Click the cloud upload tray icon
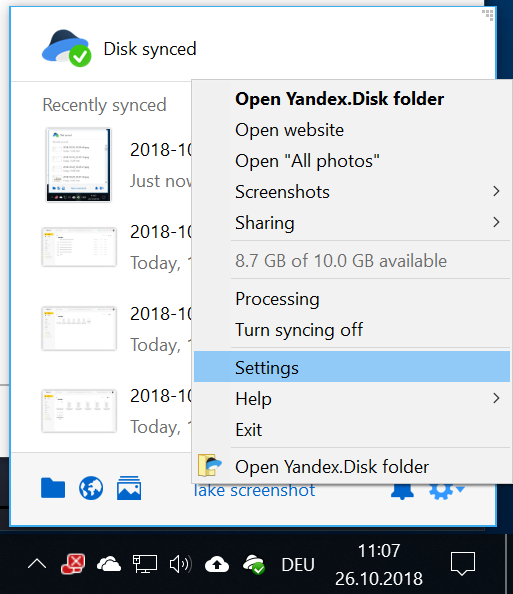Viewport: 513px width, 594px height. click(217, 564)
